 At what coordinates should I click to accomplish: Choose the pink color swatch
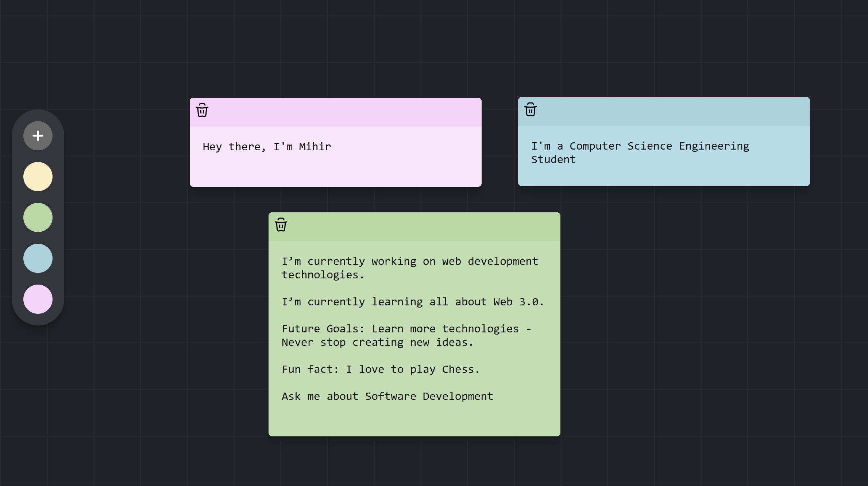click(38, 299)
